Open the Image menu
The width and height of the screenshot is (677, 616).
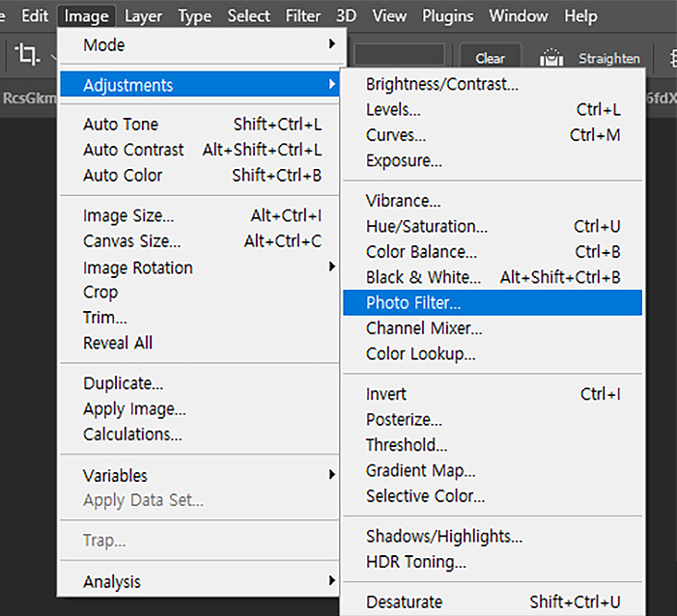86,16
